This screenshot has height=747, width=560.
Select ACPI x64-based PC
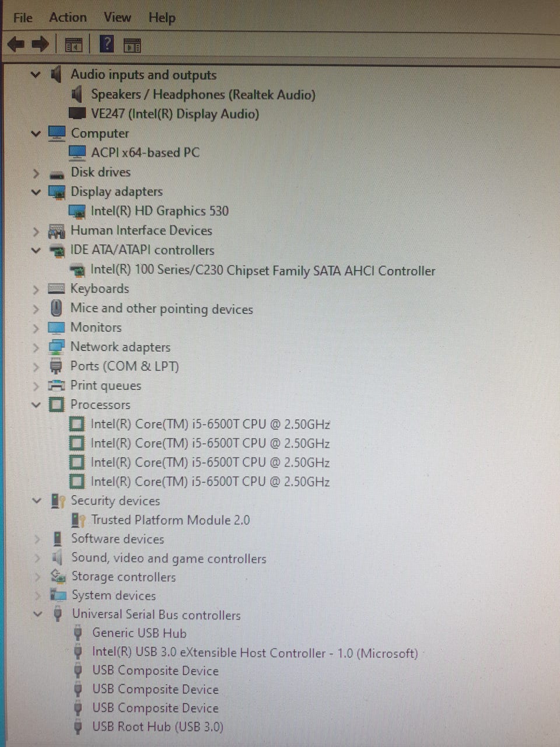coord(145,153)
